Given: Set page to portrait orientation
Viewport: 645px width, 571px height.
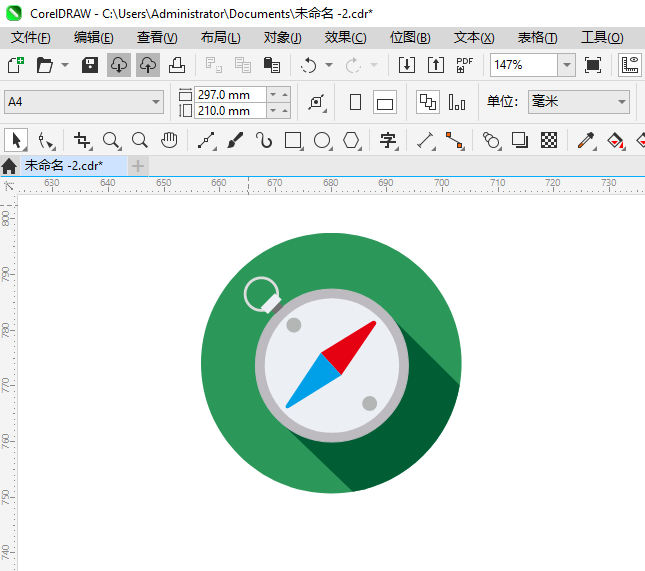Looking at the screenshot, I should pyautogui.click(x=355, y=102).
